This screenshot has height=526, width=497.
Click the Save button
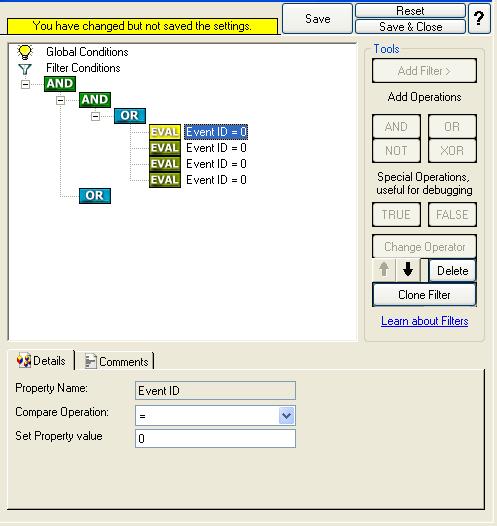(x=317, y=19)
